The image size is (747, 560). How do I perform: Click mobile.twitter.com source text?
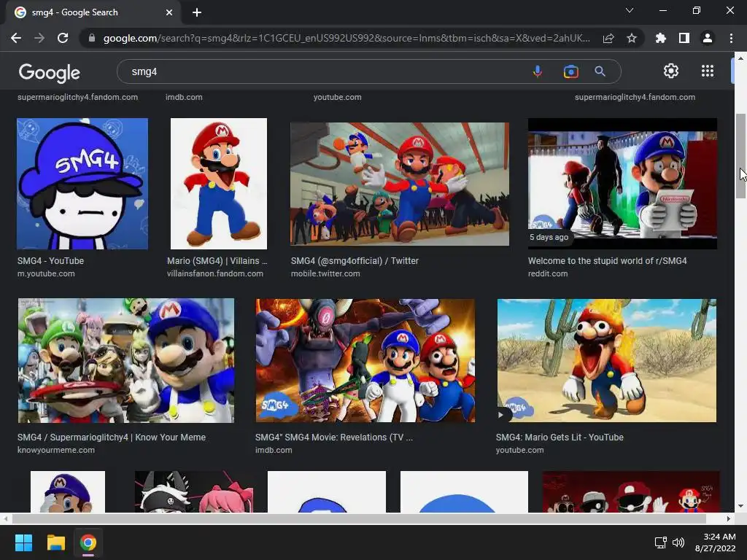[x=325, y=274]
